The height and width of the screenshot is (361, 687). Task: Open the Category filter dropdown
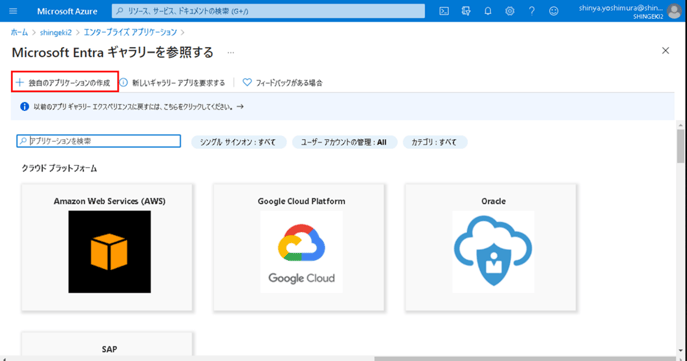coord(435,142)
